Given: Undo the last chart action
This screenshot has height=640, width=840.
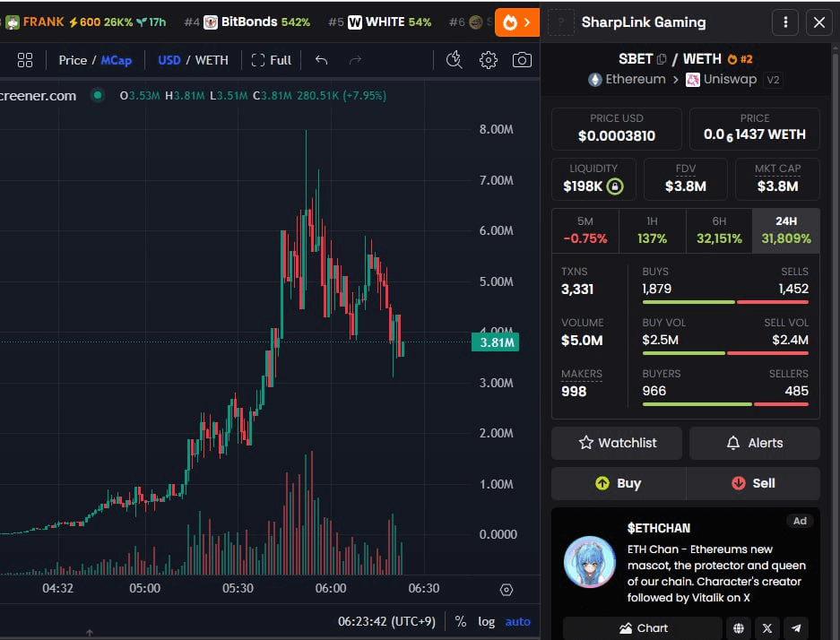Looking at the screenshot, I should point(322,60).
